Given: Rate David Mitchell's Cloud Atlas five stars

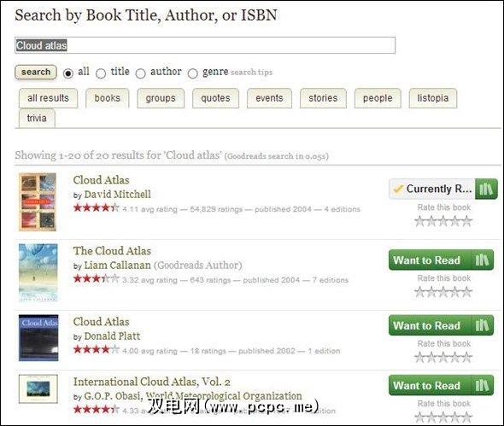Looking at the screenshot, I should click(x=467, y=221).
